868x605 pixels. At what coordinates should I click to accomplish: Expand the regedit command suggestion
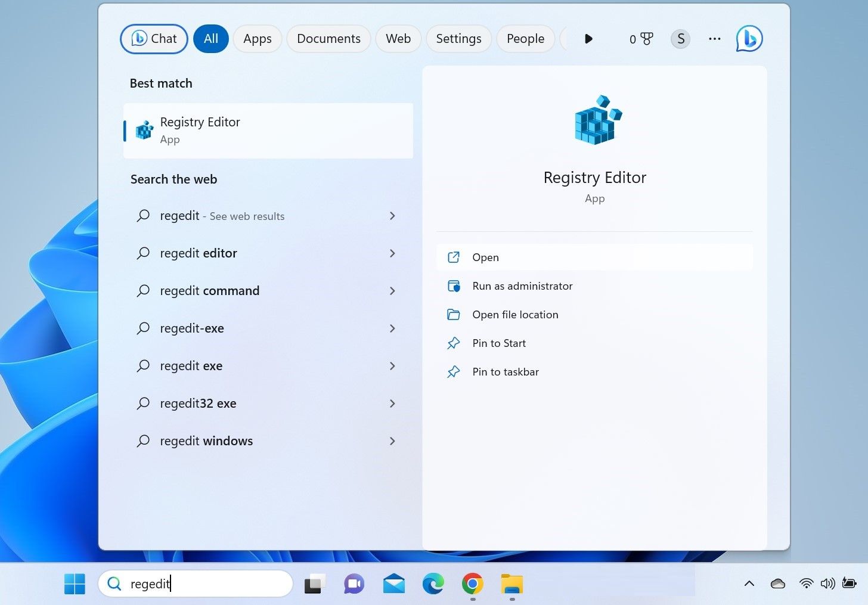pos(392,291)
